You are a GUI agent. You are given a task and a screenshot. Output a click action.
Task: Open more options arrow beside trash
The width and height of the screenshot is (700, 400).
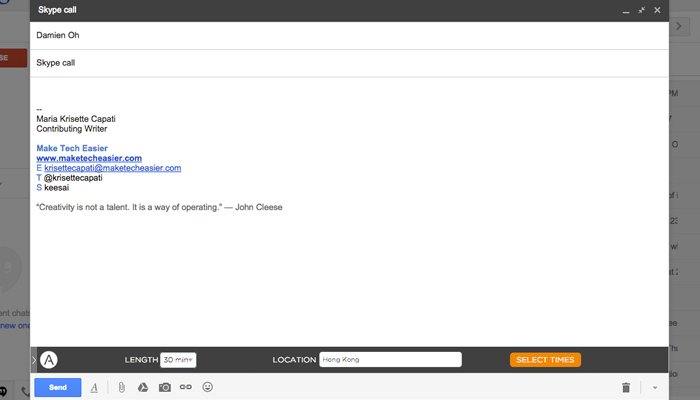coord(655,388)
